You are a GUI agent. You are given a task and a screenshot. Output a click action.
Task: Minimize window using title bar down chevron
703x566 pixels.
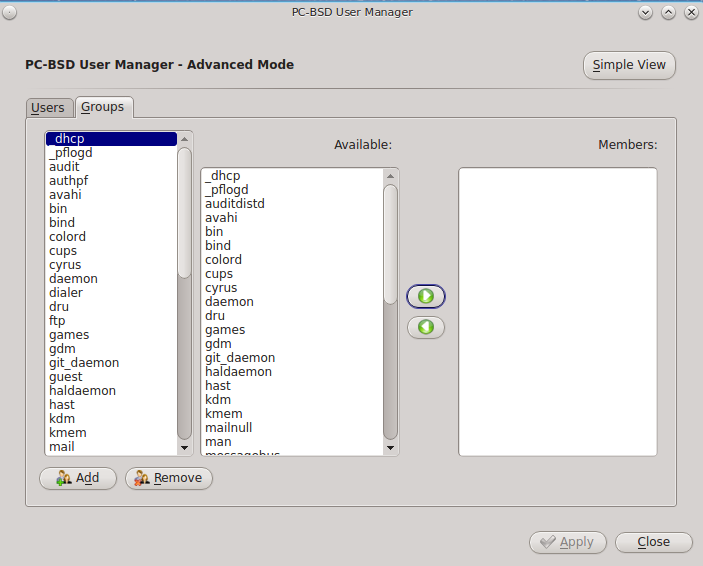pyautogui.click(x=646, y=13)
